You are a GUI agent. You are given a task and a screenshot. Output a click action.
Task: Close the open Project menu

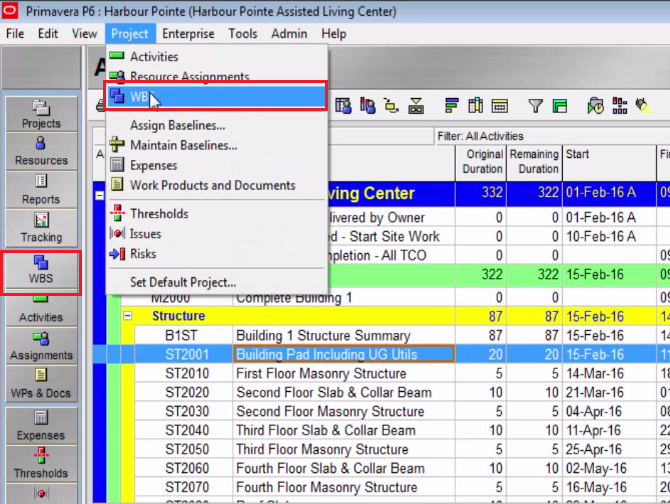pos(129,34)
